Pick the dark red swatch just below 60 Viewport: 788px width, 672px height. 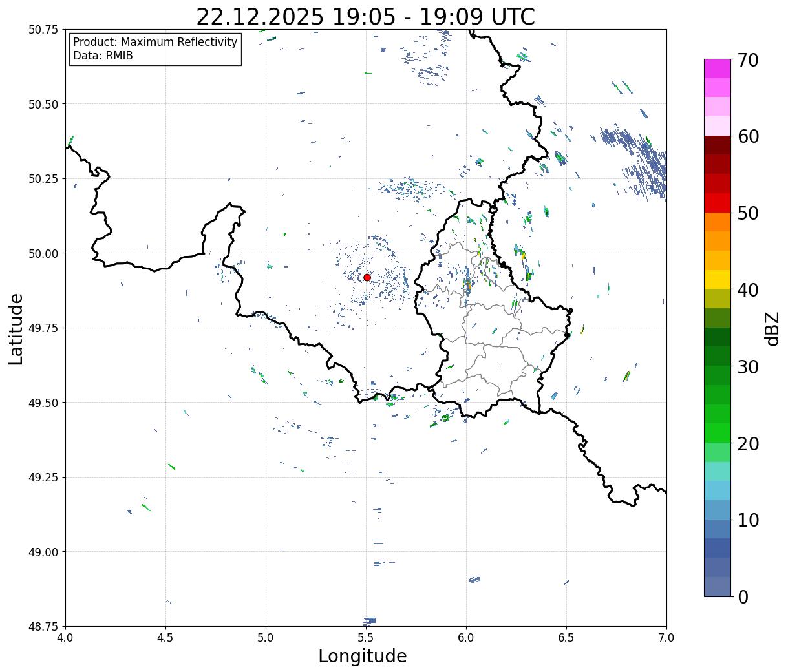(x=718, y=145)
